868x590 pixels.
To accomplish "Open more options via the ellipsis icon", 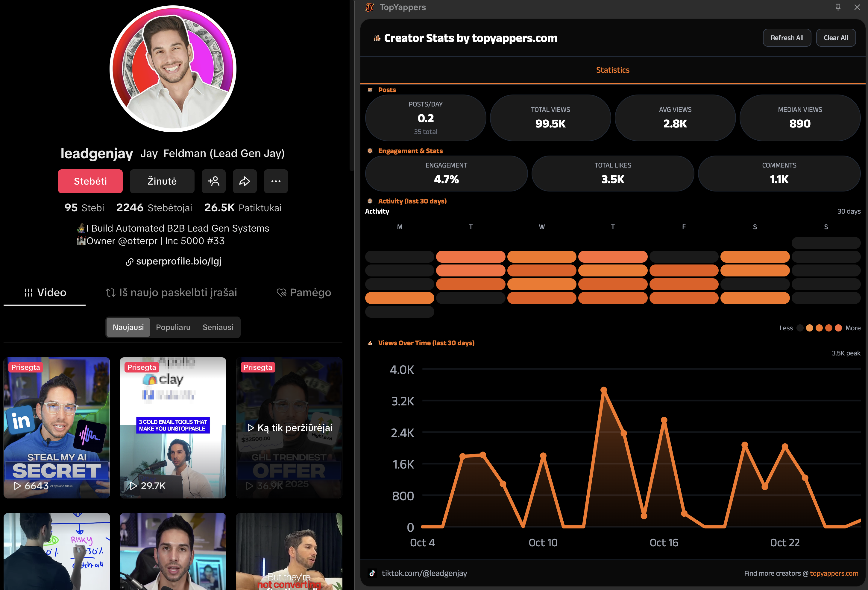I will click(276, 181).
